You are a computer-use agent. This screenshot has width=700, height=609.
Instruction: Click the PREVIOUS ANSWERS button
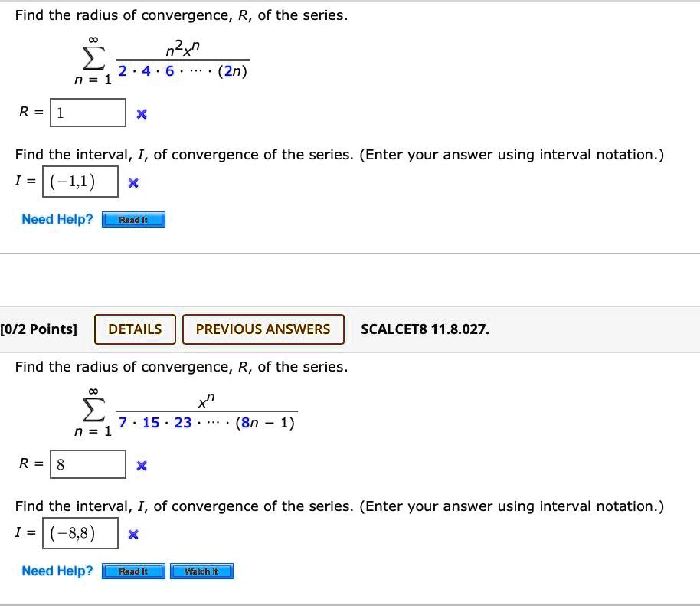tap(263, 329)
